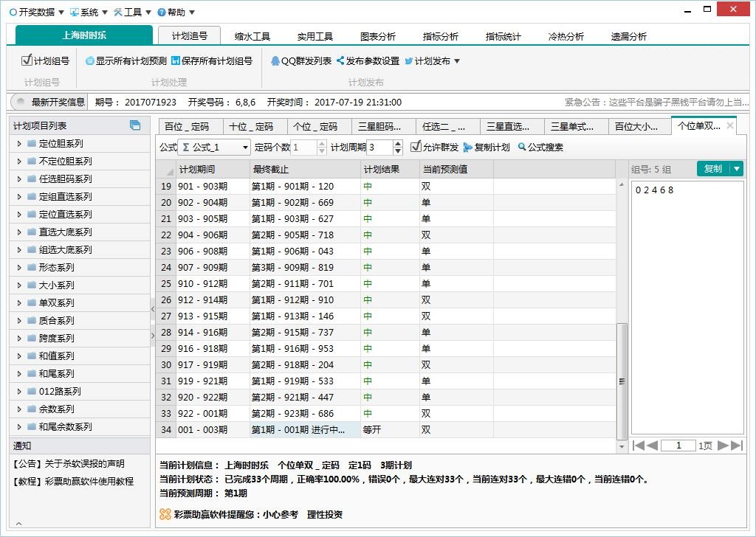点击显示所有计划预测图标
The height and width of the screenshot is (537, 756).
[x=89, y=60]
